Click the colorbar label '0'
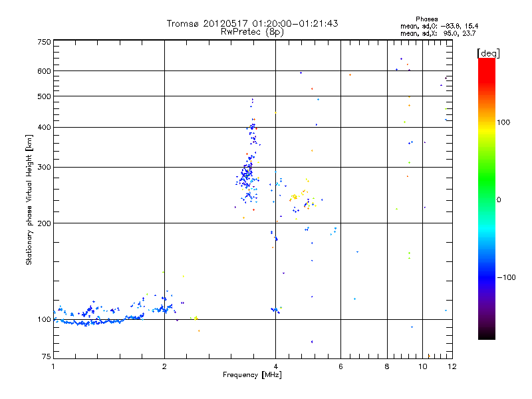This screenshot has width=532, height=399. (499, 200)
